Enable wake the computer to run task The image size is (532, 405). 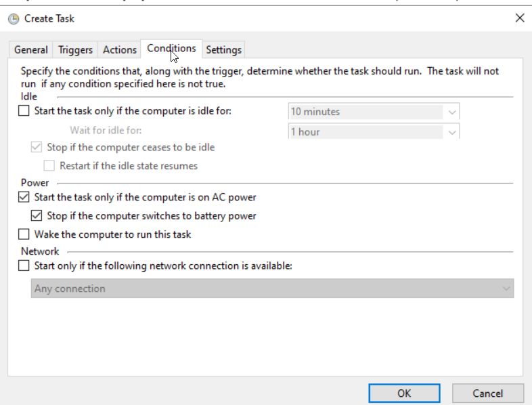pyautogui.click(x=24, y=234)
